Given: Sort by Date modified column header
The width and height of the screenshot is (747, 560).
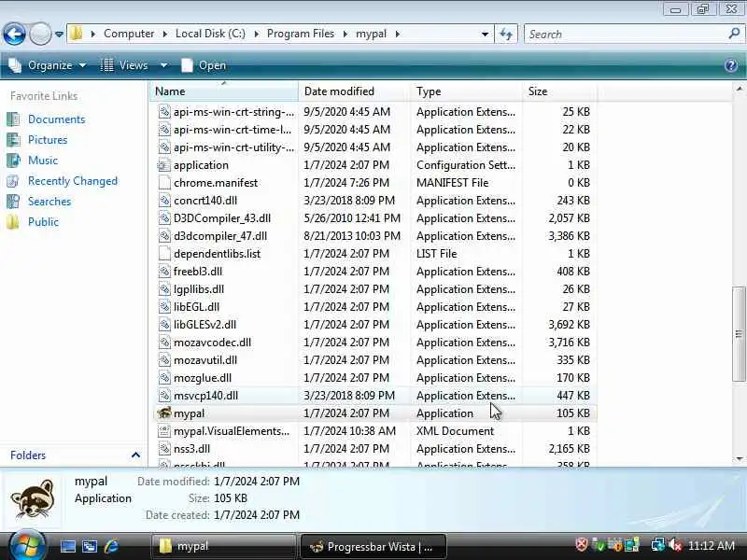Looking at the screenshot, I should coord(355,91).
